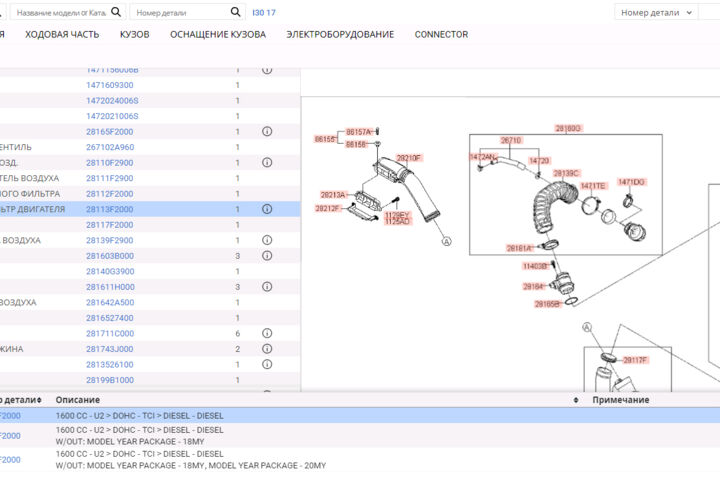
Task: Open part number 281603B000
Action: click(x=110, y=256)
